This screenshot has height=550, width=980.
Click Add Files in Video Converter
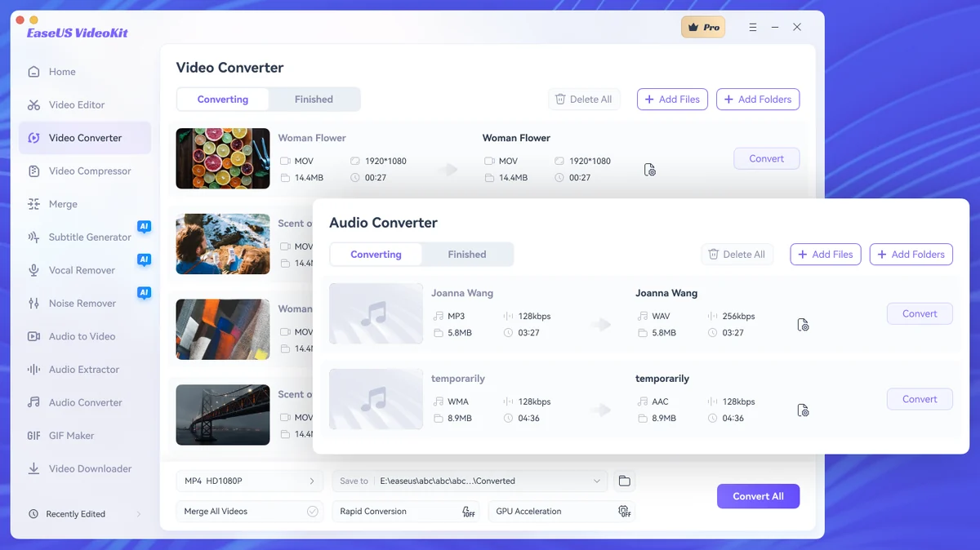672,100
